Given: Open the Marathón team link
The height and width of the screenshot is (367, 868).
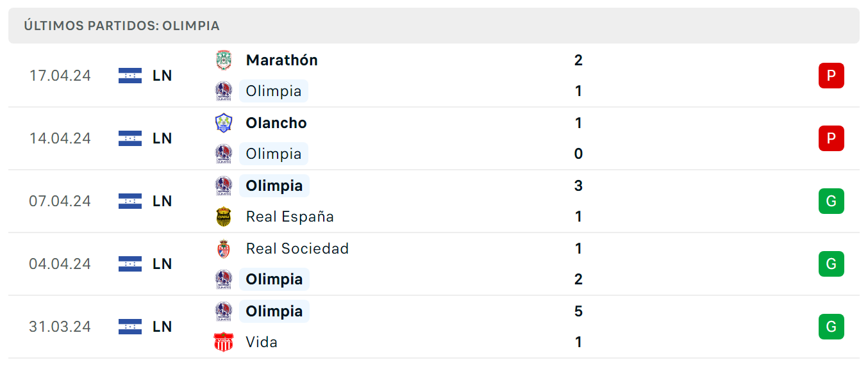Looking at the screenshot, I should (x=282, y=60).
